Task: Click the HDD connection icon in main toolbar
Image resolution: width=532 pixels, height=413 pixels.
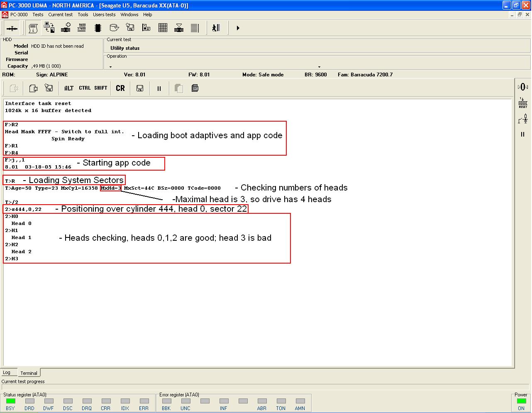Action: pyautogui.click(x=12, y=28)
